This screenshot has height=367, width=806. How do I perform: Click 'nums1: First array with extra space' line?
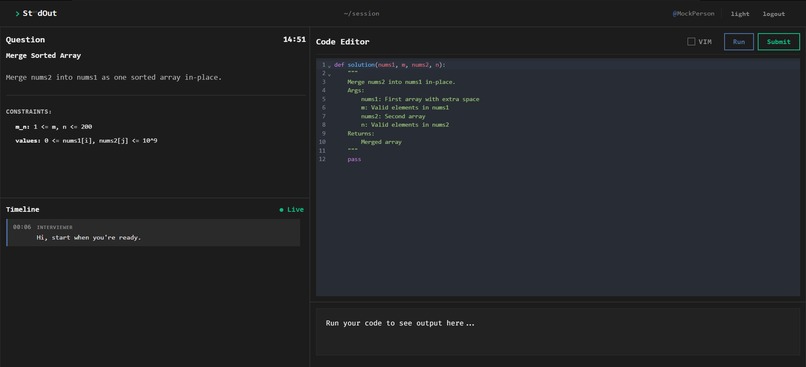tap(420, 99)
